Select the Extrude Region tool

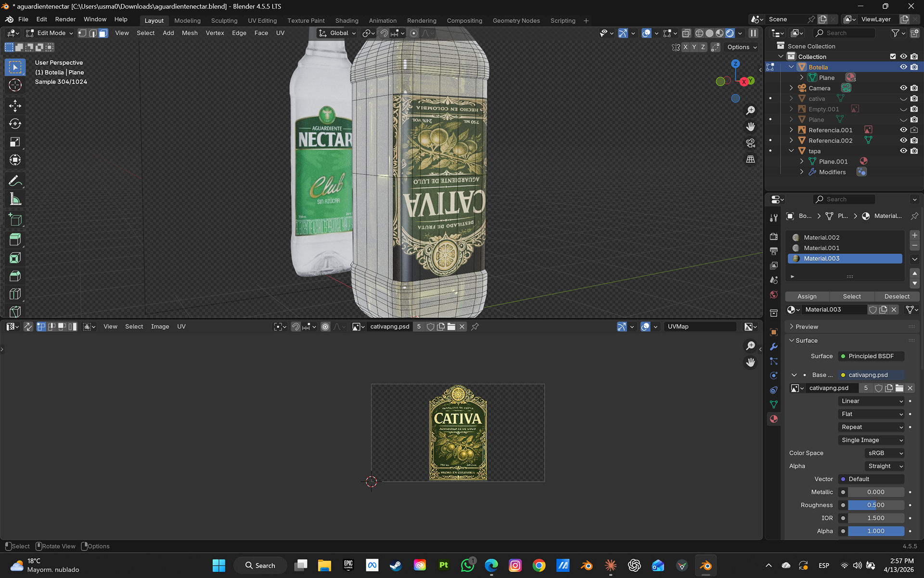point(15,239)
